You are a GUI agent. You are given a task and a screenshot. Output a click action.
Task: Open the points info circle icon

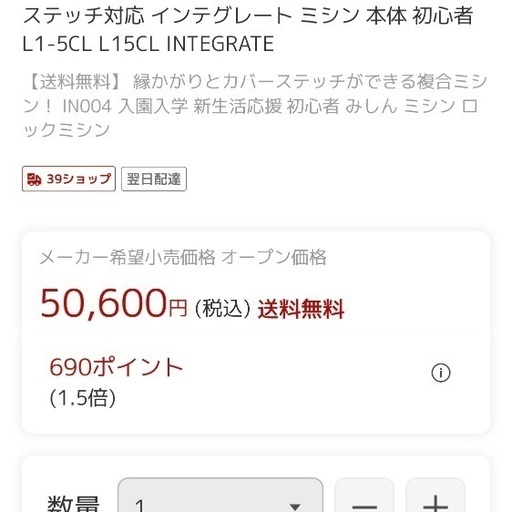pos(441,373)
